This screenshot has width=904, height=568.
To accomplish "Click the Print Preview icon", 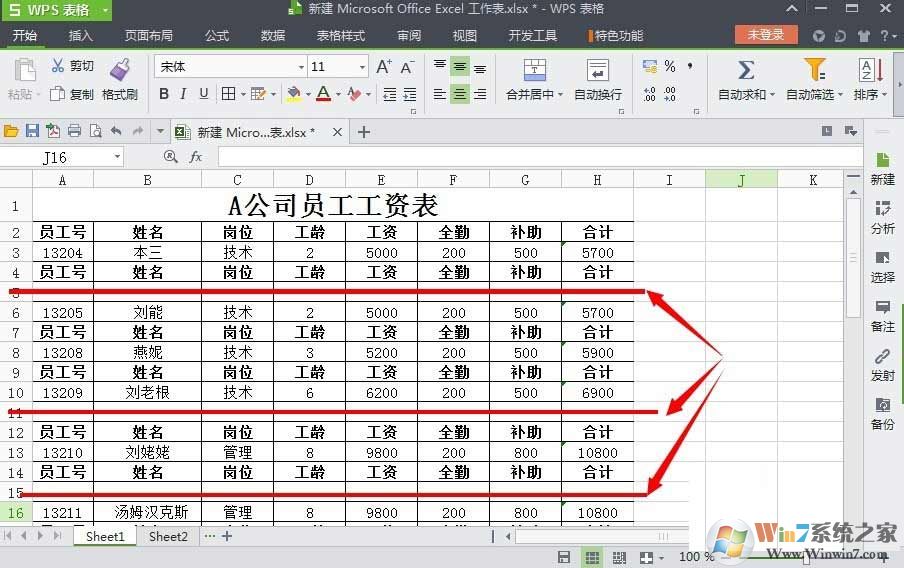I will coord(95,131).
